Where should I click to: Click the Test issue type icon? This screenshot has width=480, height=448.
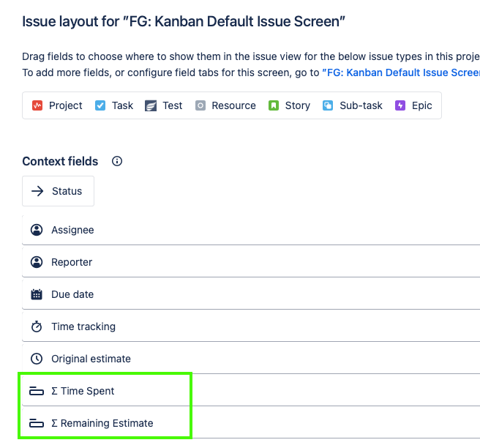tap(151, 105)
